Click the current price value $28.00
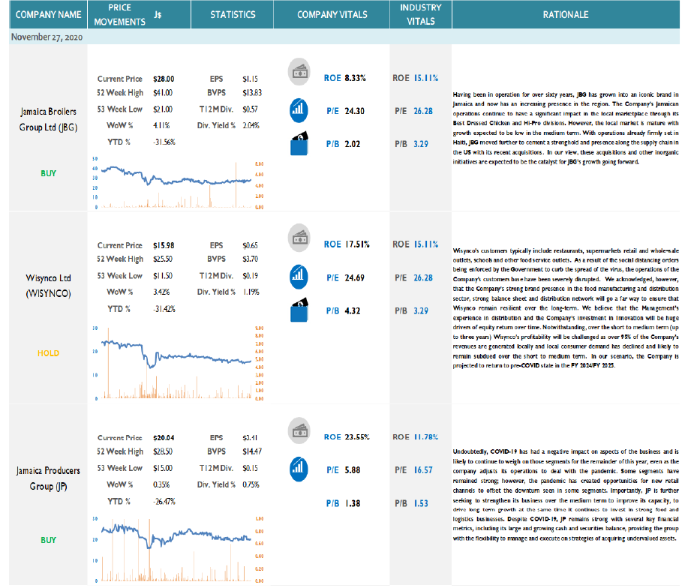This screenshot has width=700, height=588. [x=164, y=79]
